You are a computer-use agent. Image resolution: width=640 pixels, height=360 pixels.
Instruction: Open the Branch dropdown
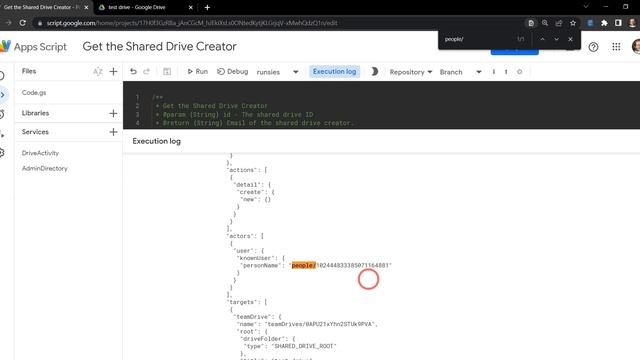[460, 72]
